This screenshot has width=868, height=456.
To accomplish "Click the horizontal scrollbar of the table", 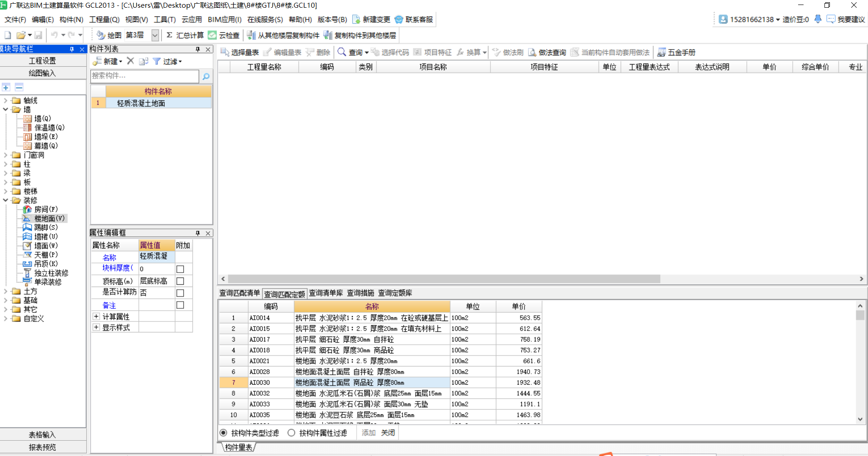I will (444, 279).
